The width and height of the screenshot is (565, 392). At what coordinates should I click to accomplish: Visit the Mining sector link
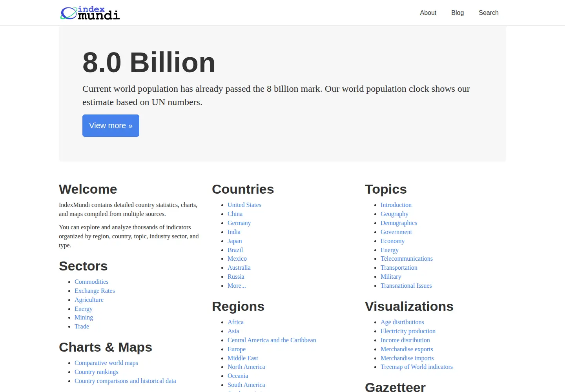[84, 318]
